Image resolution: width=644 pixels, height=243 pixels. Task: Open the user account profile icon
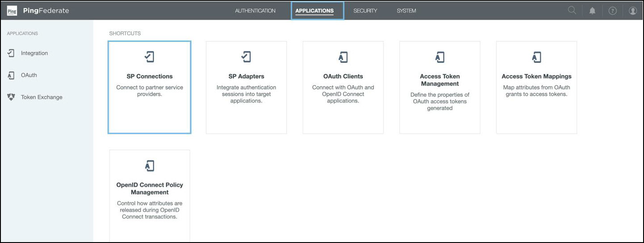coord(633,11)
